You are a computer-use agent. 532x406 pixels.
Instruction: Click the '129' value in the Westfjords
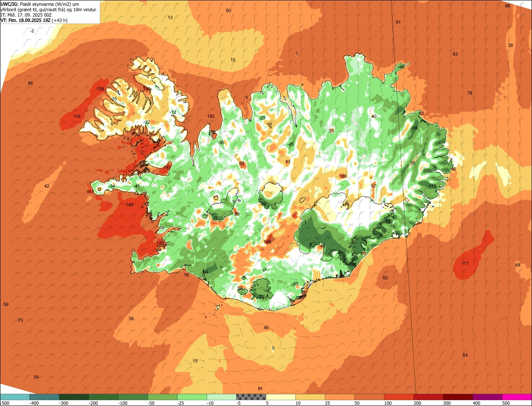point(100,89)
